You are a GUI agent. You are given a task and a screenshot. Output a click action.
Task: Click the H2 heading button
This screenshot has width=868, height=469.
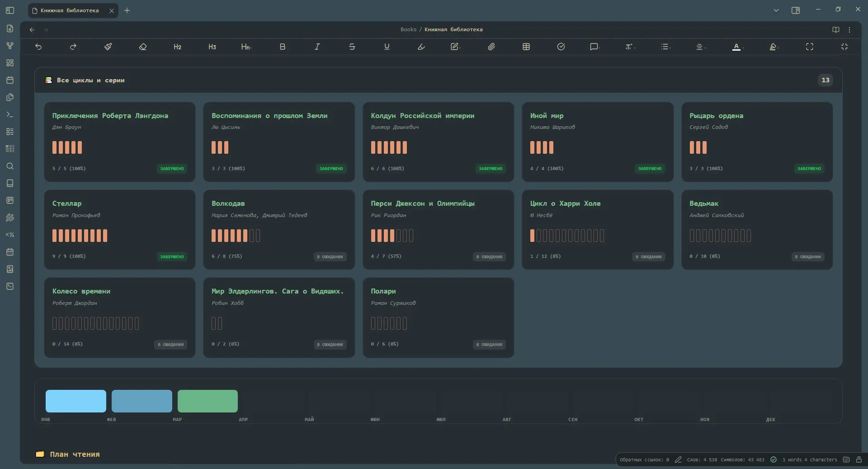coord(177,47)
